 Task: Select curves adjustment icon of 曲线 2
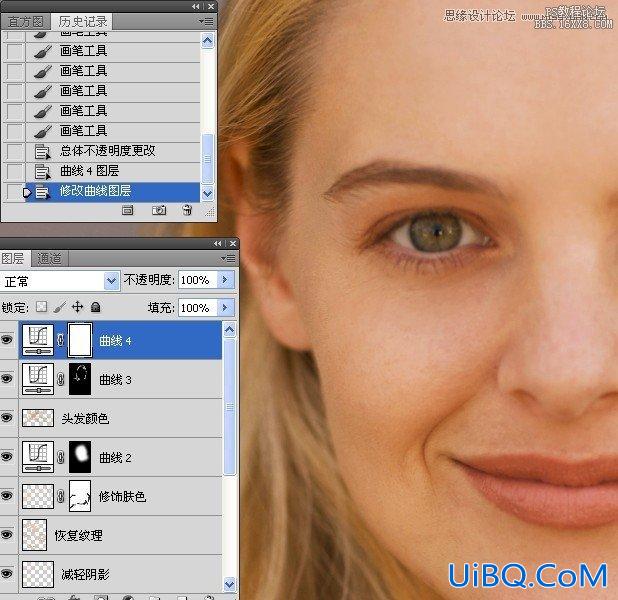pyautogui.click(x=38, y=457)
